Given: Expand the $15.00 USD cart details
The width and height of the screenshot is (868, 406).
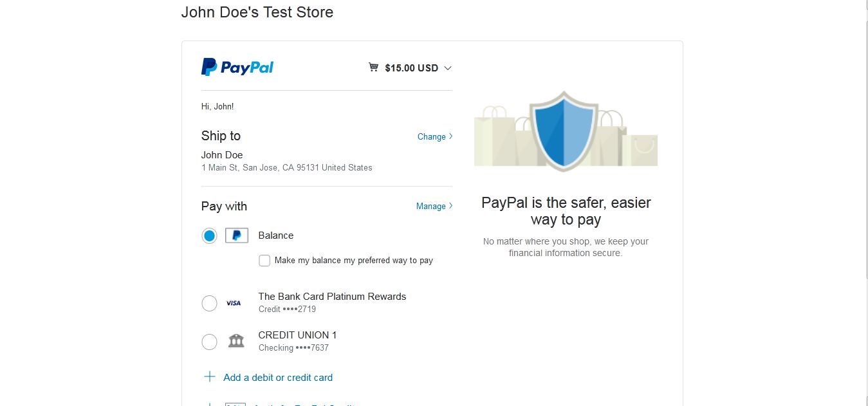Looking at the screenshot, I should click(x=447, y=68).
